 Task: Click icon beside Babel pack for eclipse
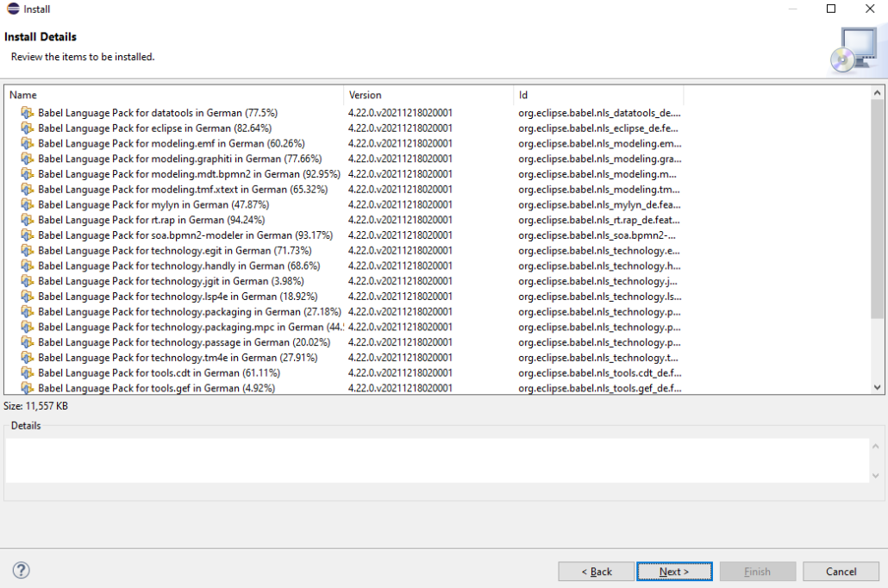pos(27,128)
